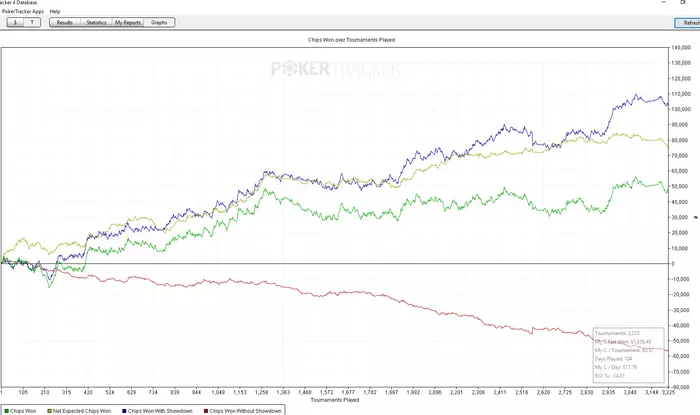Screen dimensions: 700x415
Task: Click the red Chips Won Without Showdown swatch
Action: click(206, 411)
